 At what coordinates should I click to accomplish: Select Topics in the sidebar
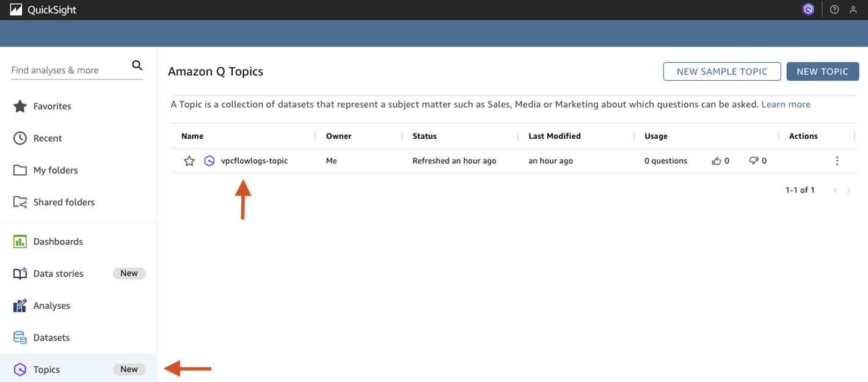click(x=78, y=369)
